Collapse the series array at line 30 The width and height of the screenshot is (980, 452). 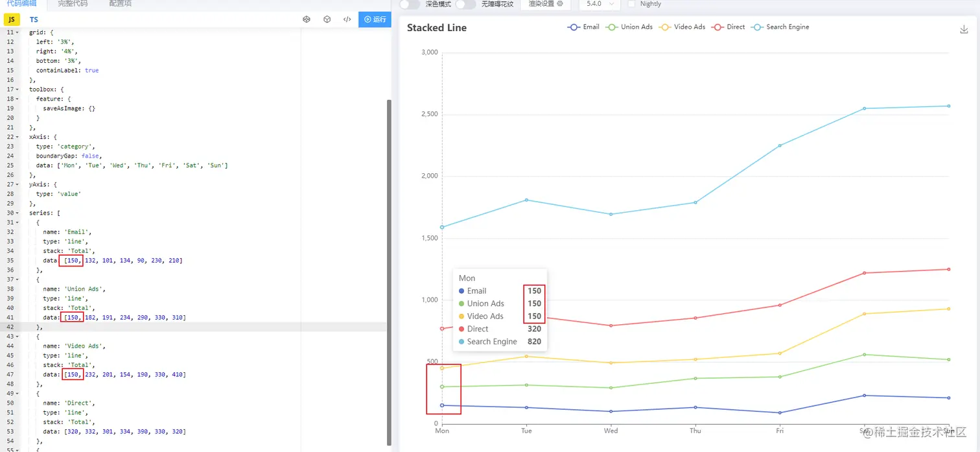pyautogui.click(x=17, y=213)
